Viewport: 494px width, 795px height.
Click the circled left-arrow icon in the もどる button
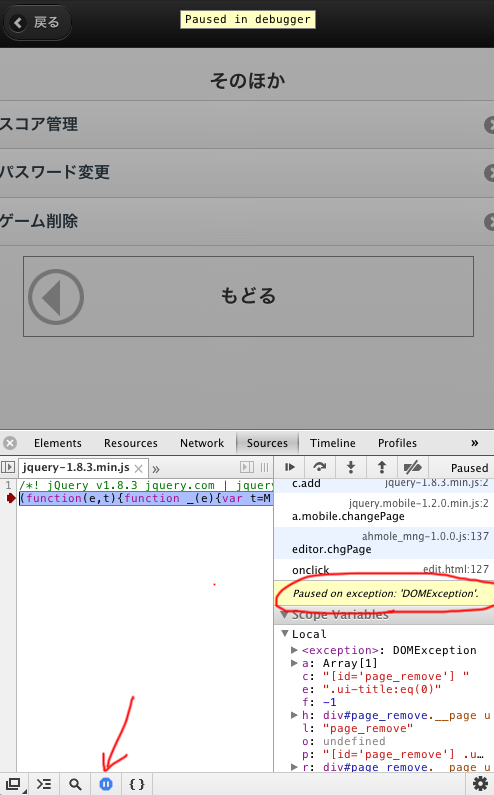(x=56, y=297)
